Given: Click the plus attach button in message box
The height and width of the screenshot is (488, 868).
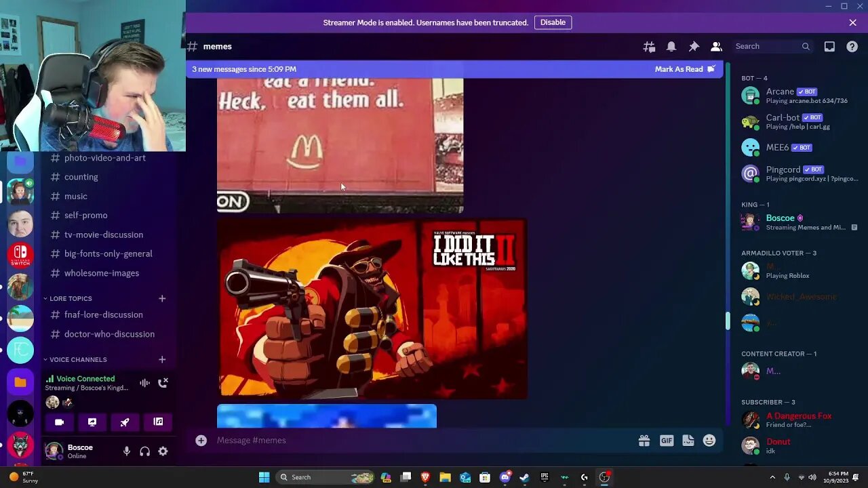Looking at the screenshot, I should tap(201, 441).
